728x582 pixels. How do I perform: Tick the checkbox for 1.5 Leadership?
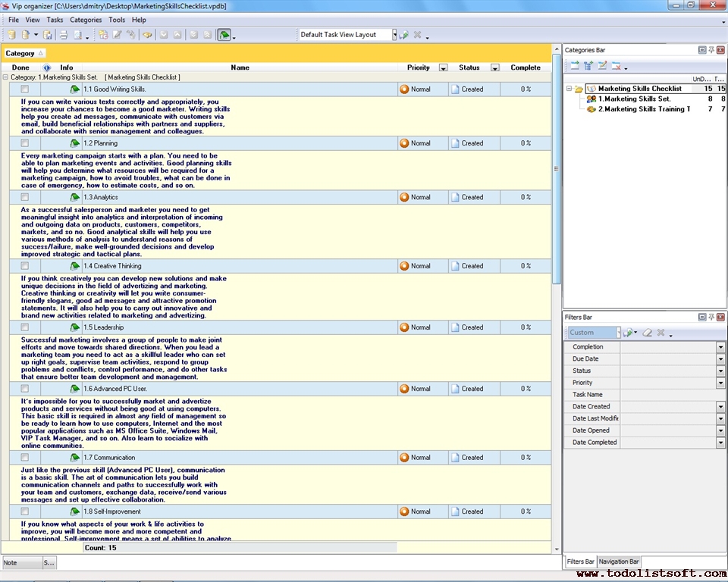[25, 327]
